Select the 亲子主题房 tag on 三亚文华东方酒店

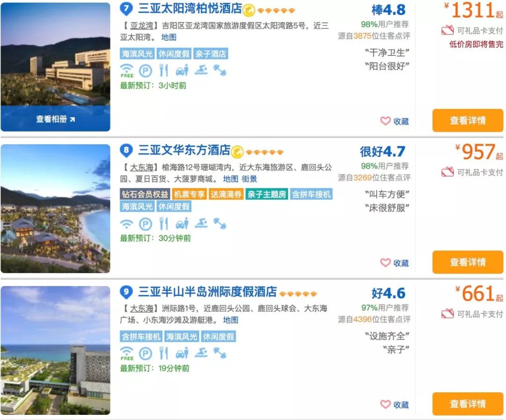[x=267, y=194]
